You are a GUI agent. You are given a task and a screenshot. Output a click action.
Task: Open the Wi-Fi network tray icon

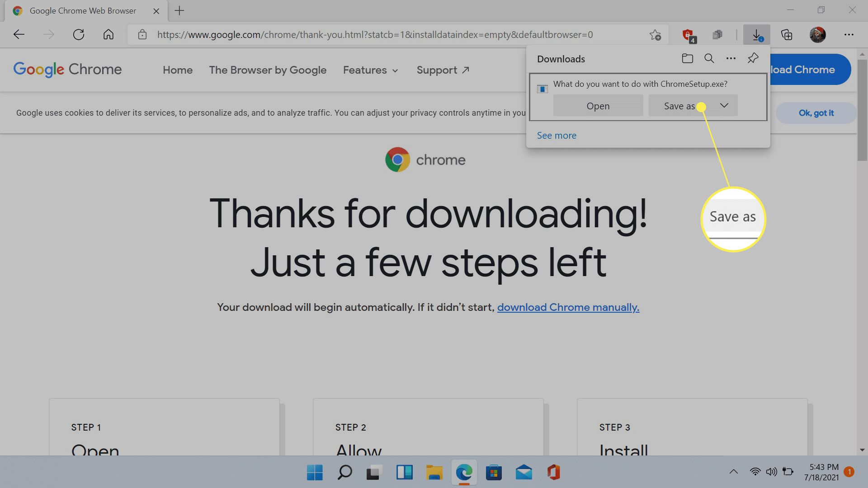(x=755, y=472)
